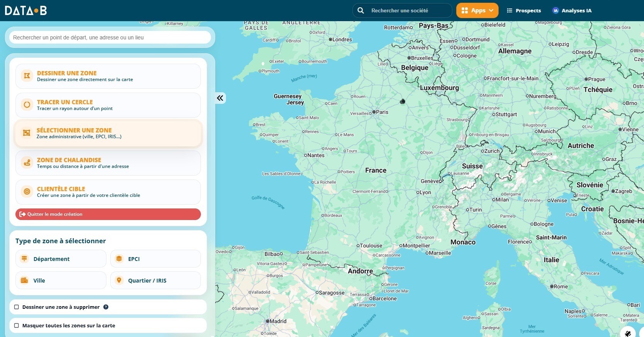Choose EPCI zone type
The image size is (644, 337).
pyautogui.click(x=155, y=259)
